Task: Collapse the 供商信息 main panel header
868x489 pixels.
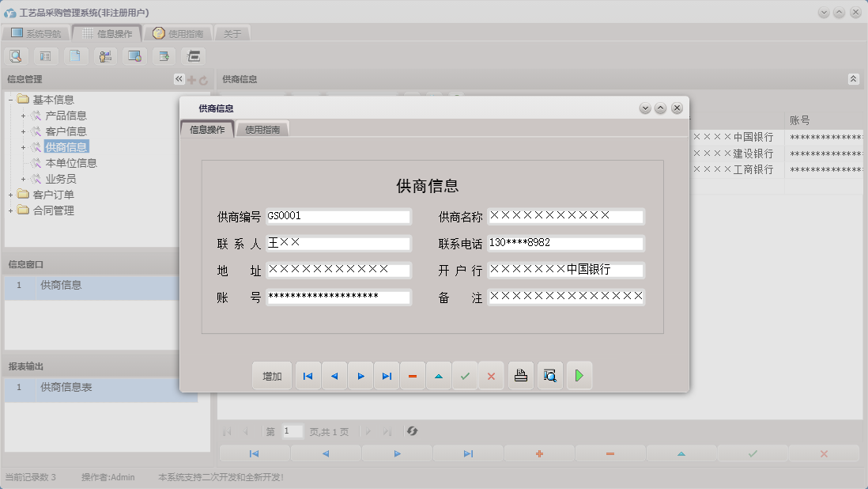Action: coord(853,79)
